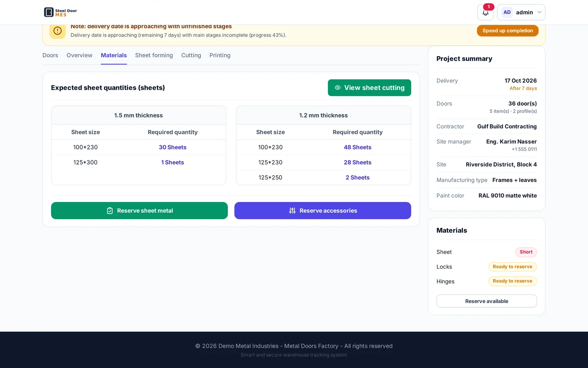The width and height of the screenshot is (588, 368).
Task: Click the eye icon on View sheet cutting
Action: 338,88
